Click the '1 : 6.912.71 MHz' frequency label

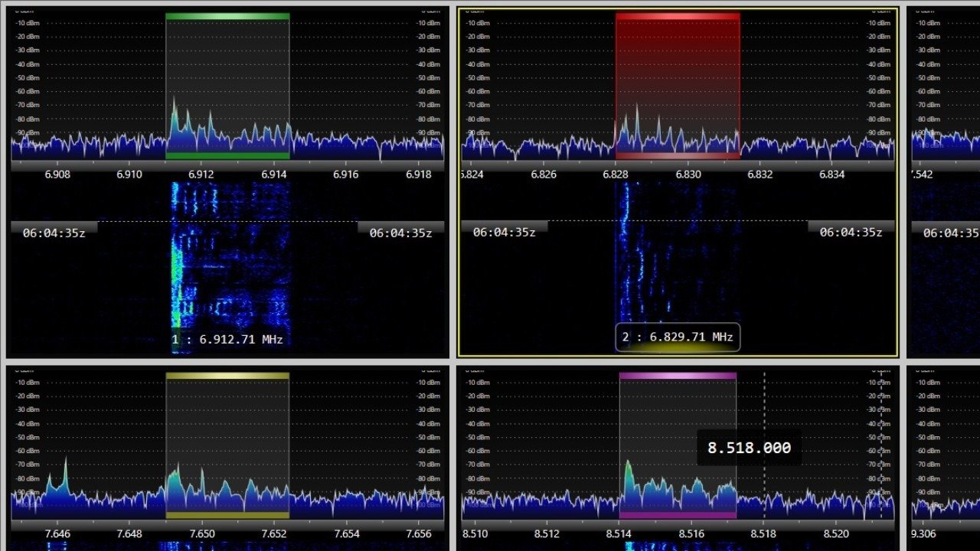(227, 339)
